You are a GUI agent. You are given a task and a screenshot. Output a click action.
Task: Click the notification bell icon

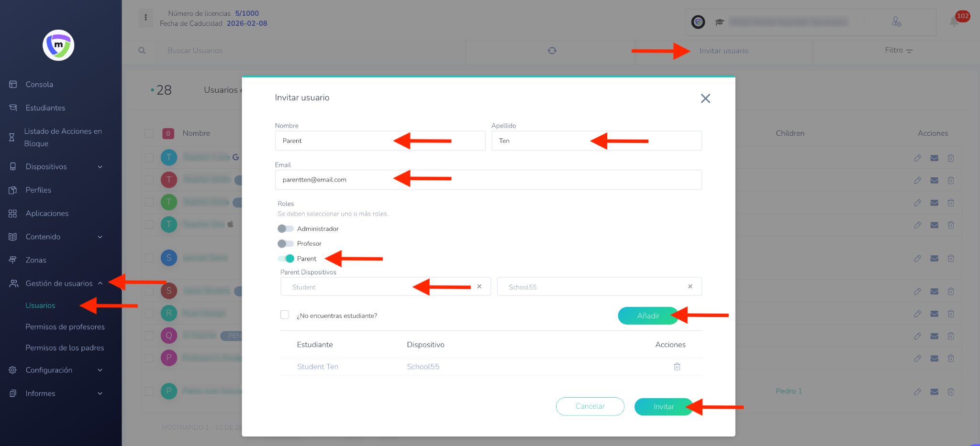pos(954,22)
